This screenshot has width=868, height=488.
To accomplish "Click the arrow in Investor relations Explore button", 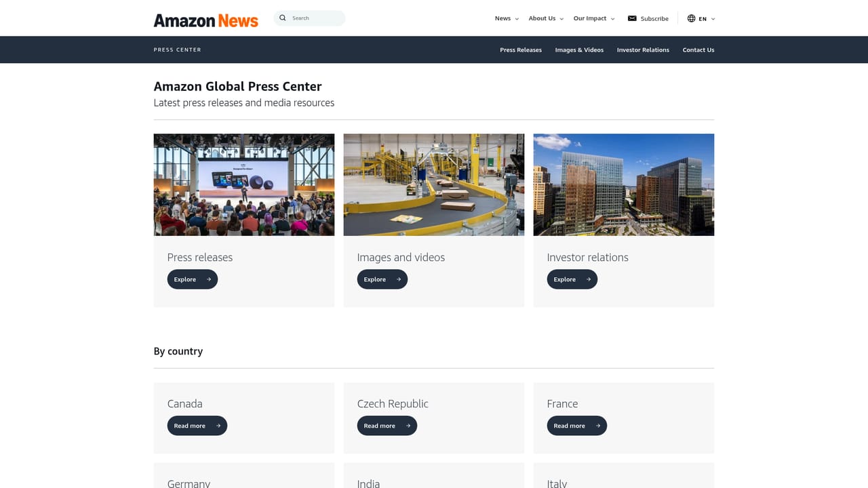I will (x=589, y=279).
